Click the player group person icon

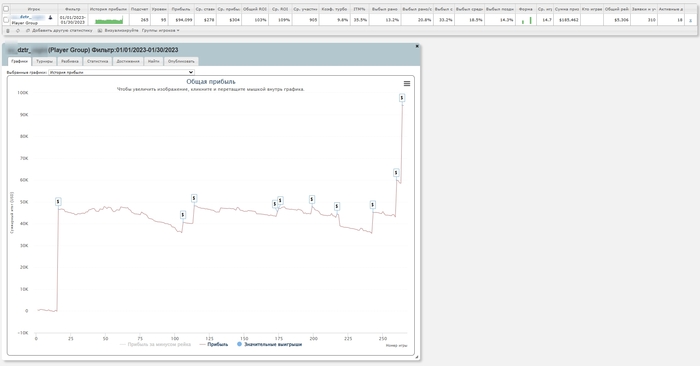coord(50,17)
